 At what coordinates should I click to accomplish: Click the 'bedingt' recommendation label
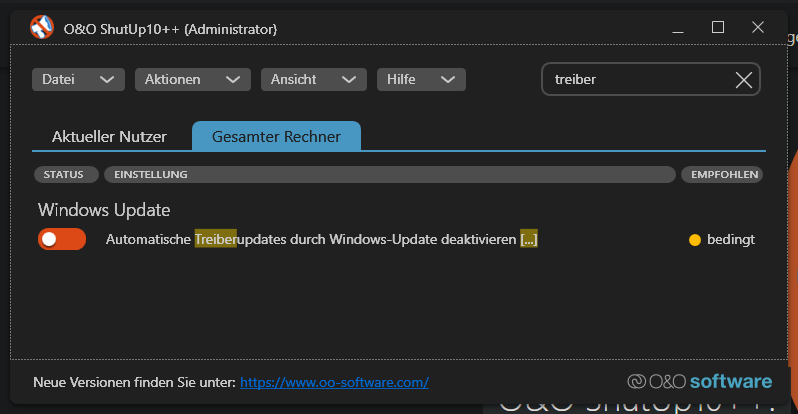[731, 240]
